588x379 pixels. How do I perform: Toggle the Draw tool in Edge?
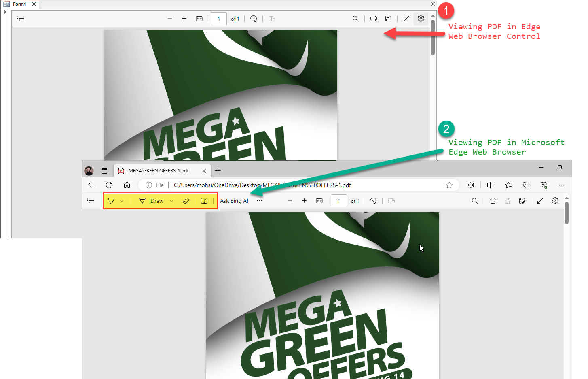(x=151, y=201)
